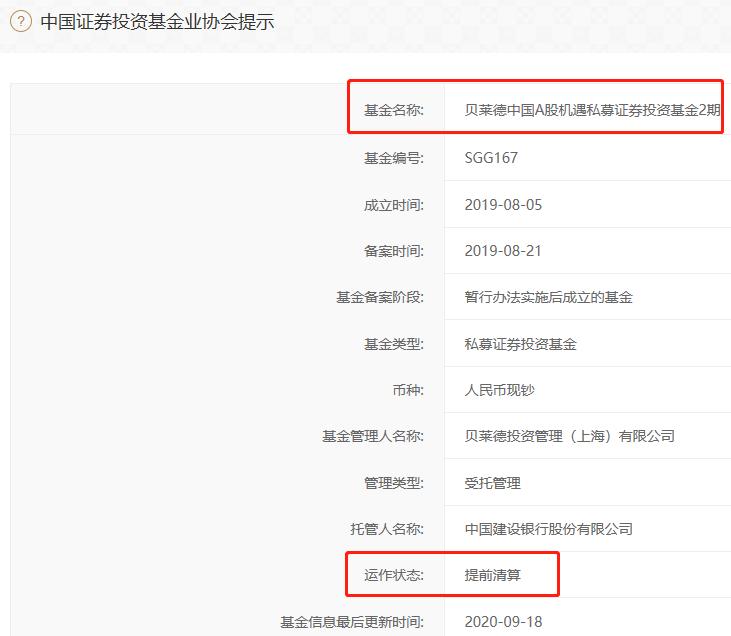Click the 成立时间 label

tap(394, 205)
